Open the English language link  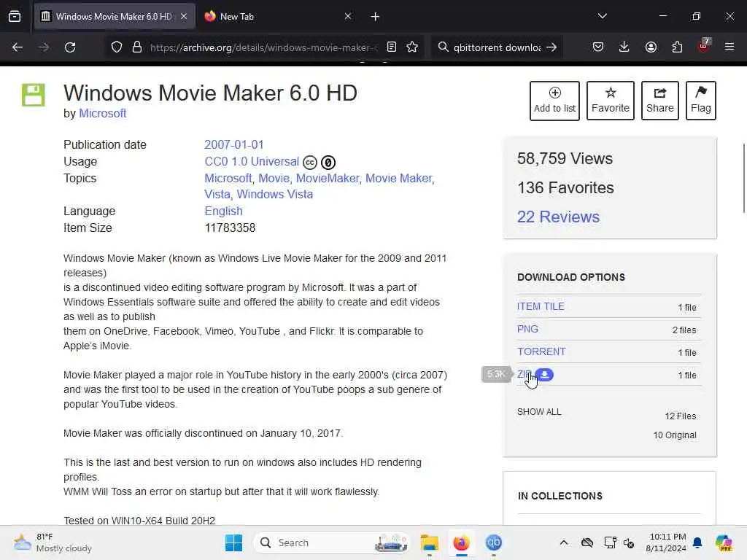click(x=223, y=211)
